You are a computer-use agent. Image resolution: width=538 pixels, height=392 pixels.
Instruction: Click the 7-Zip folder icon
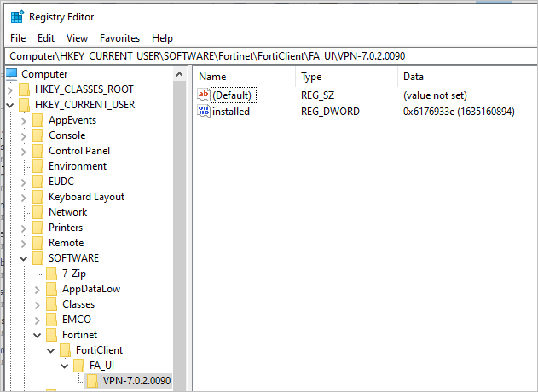click(52, 274)
